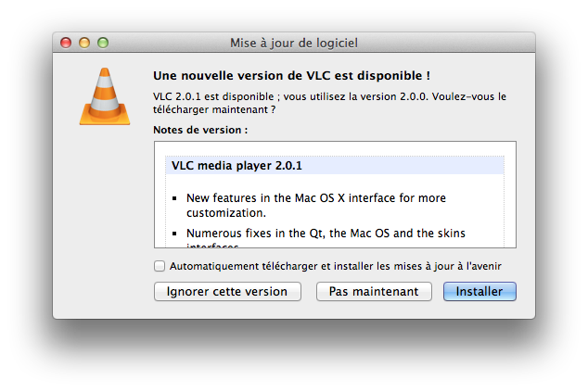Click the bullet before New features line
Screen dimensions: 588x392
[174, 198]
